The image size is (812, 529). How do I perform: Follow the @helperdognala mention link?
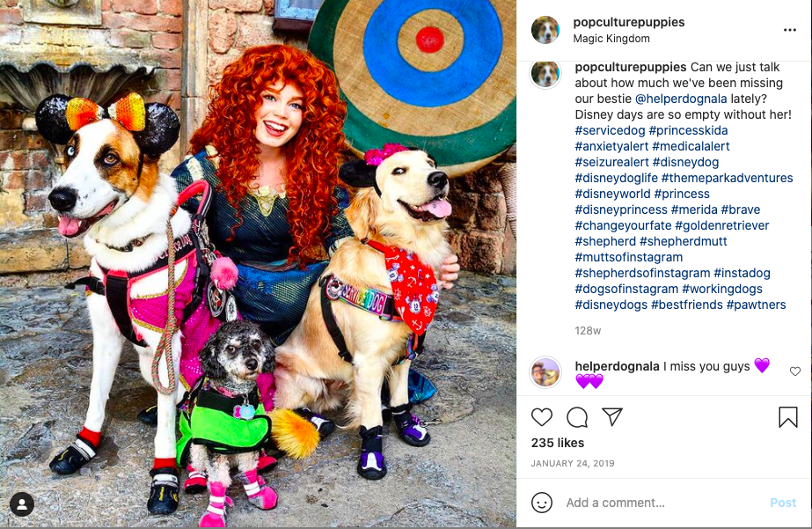click(x=681, y=99)
